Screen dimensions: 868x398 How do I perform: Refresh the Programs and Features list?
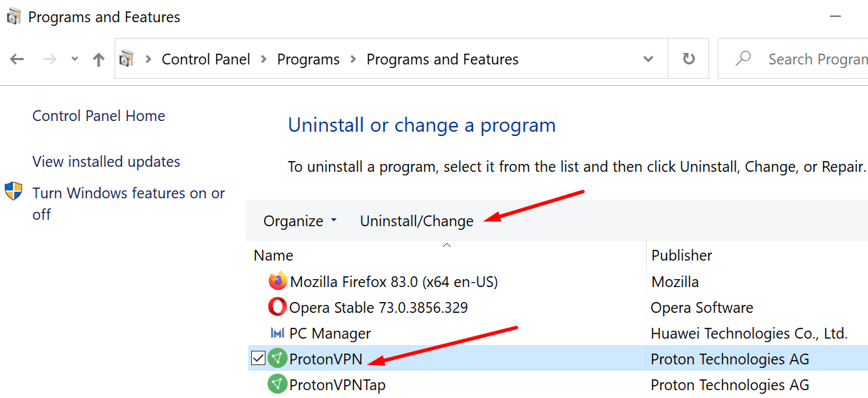tap(689, 59)
